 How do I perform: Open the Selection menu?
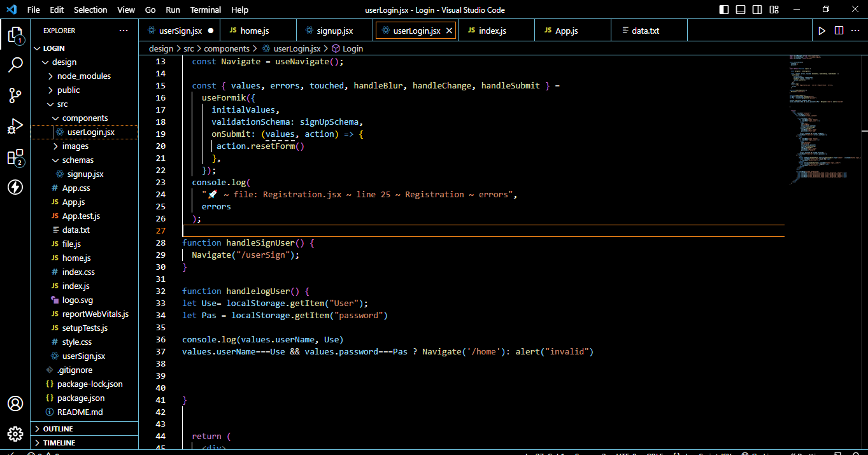coord(90,10)
